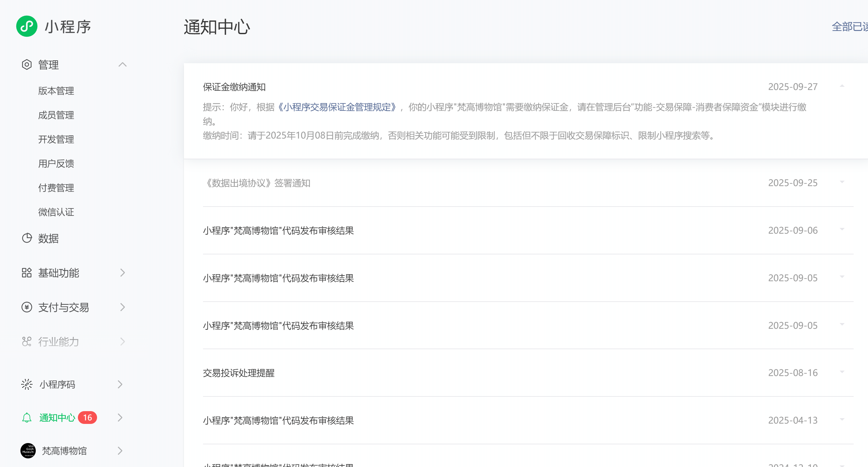Open 微信认证 menu item
Screen dimensions: 868x467
(56, 212)
